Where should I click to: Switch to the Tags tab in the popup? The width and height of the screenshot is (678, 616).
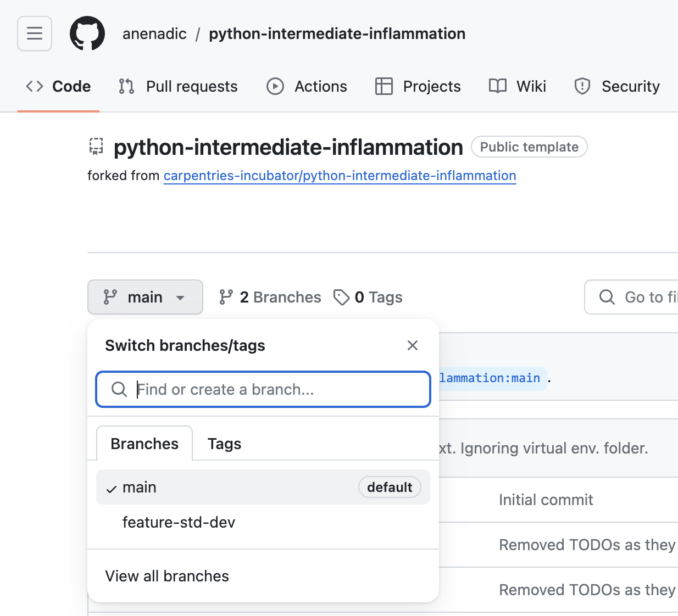(224, 443)
